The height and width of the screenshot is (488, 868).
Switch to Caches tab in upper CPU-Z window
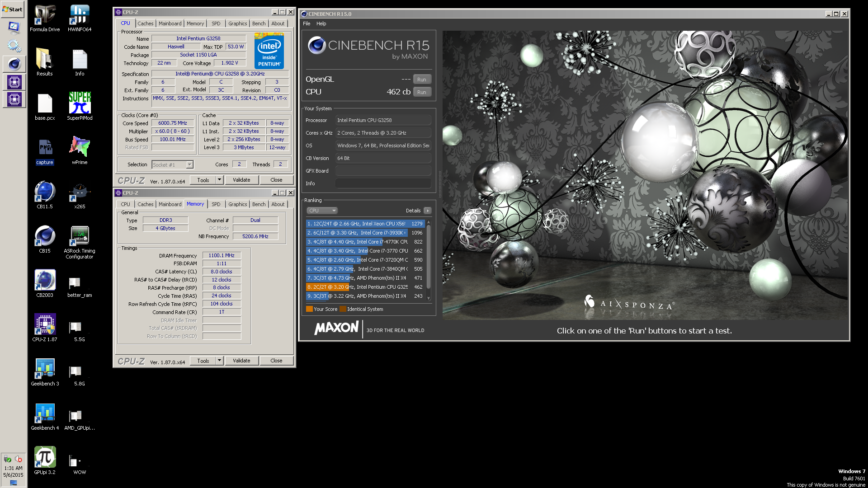point(146,23)
